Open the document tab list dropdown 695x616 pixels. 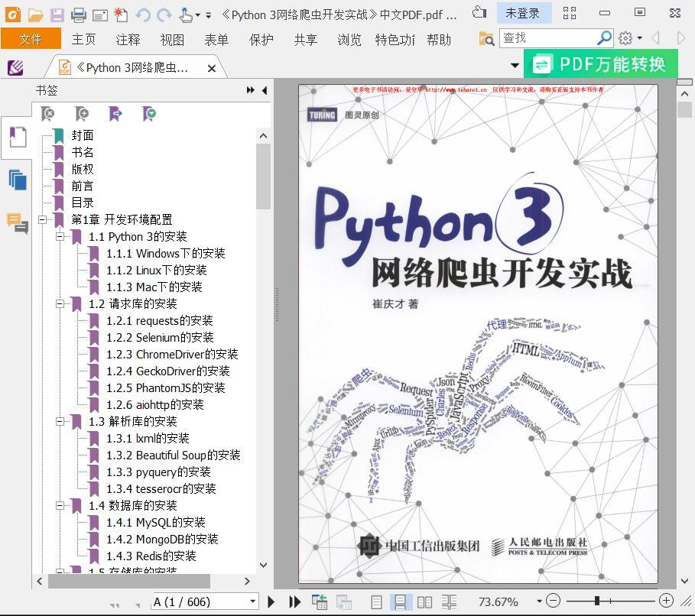(515, 66)
